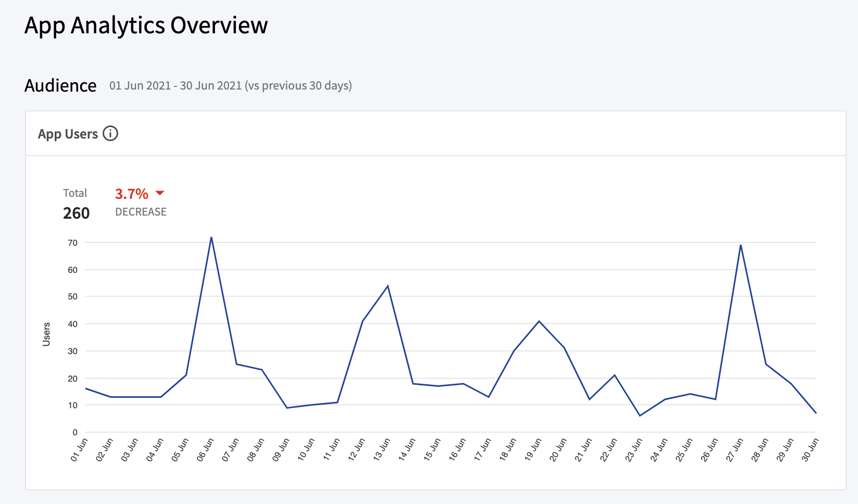Image resolution: width=858 pixels, height=504 pixels.
Task: Select the data point for 19 Jun
Action: [539, 321]
